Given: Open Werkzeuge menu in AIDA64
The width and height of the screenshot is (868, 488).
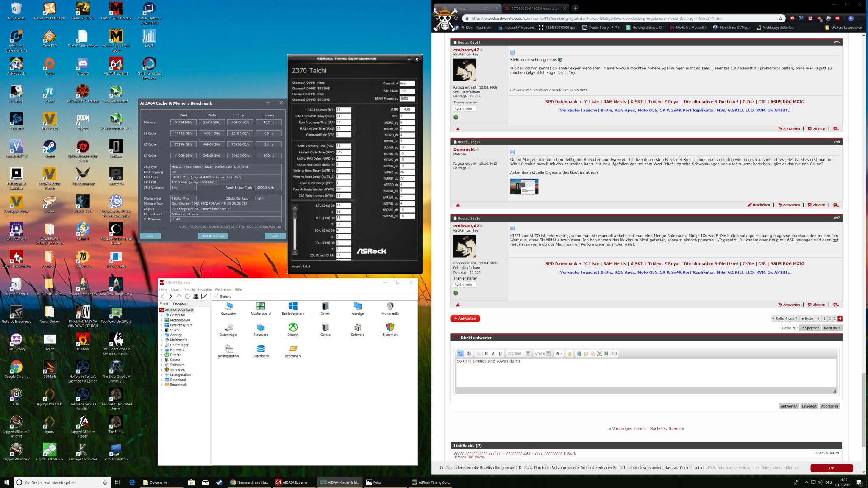Looking at the screenshot, I should [223, 289].
